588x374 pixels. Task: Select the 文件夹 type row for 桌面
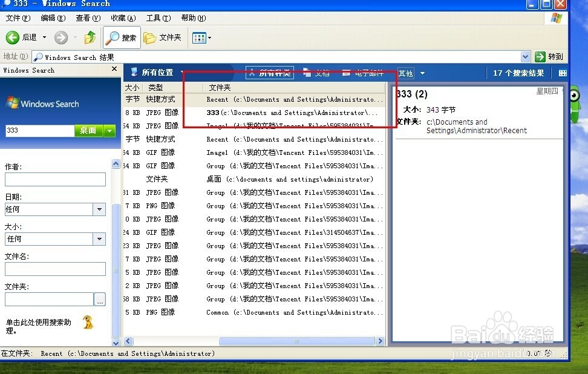(x=254, y=179)
